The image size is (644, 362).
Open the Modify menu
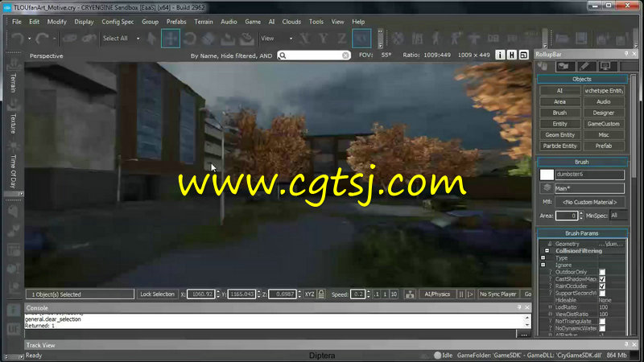56,22
